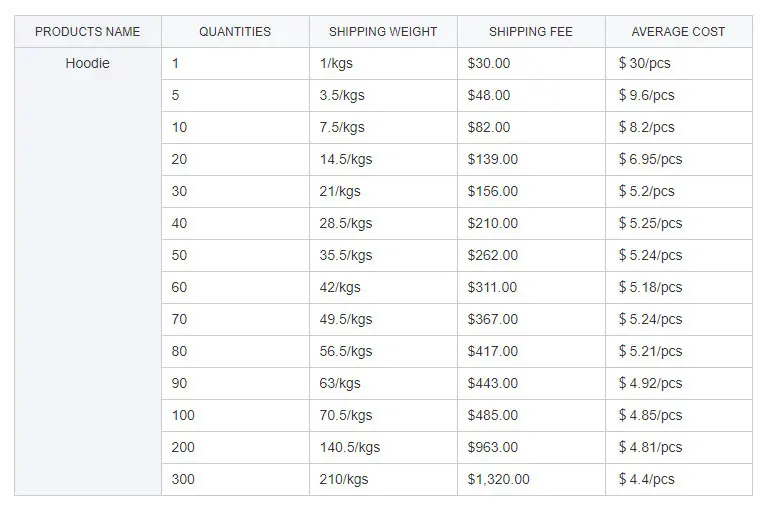Click the AVERAGE COST column header
Screen dimensions: 770x518
(x=678, y=32)
